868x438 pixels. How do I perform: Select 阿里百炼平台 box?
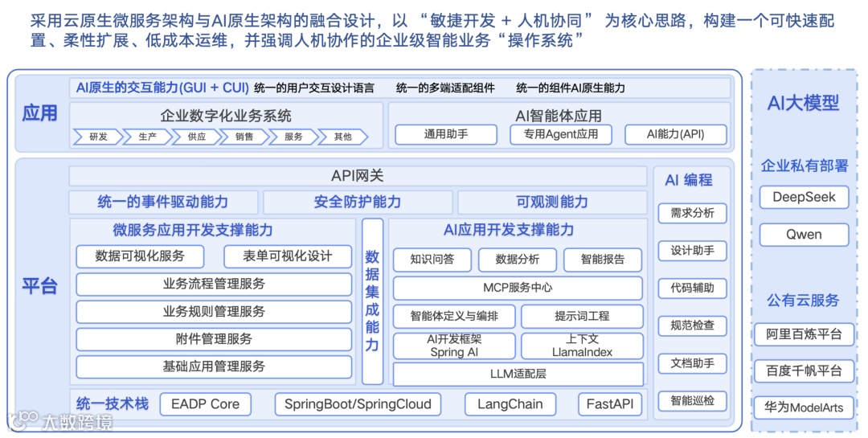click(x=804, y=335)
